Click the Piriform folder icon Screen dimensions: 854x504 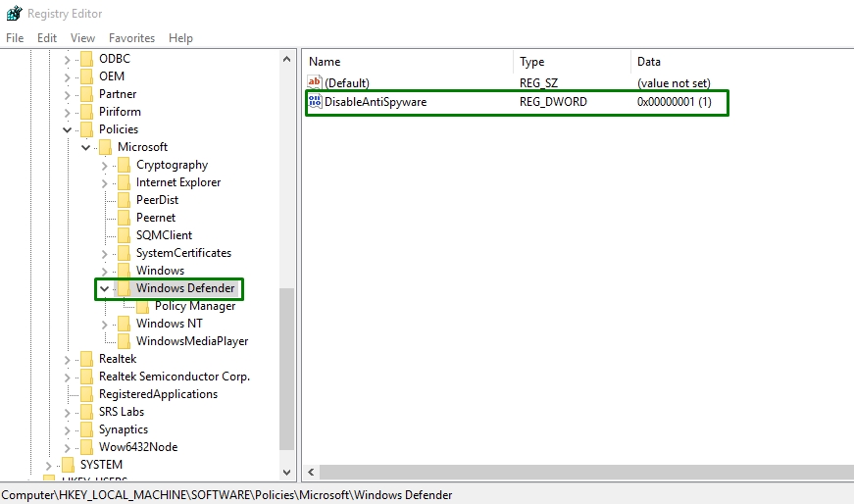pyautogui.click(x=86, y=112)
